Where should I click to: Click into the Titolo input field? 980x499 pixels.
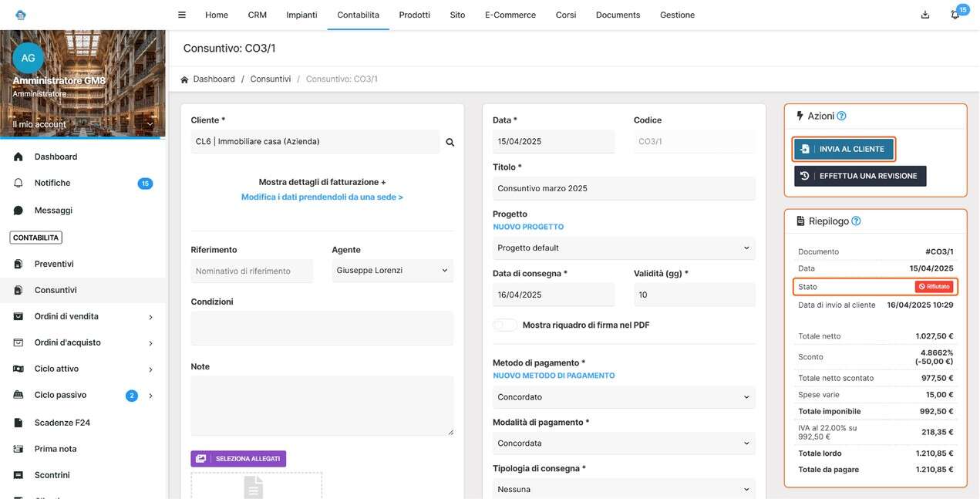tap(623, 189)
